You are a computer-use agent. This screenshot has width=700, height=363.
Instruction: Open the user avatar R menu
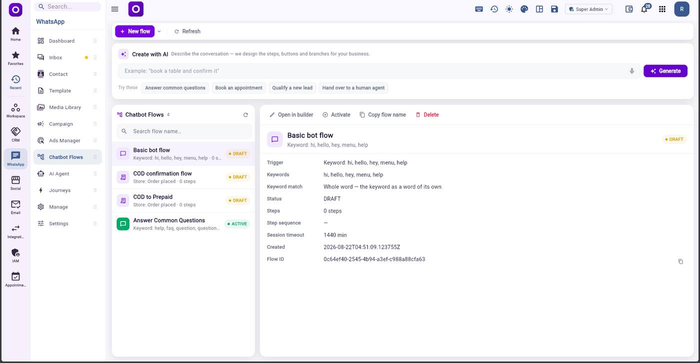click(682, 9)
